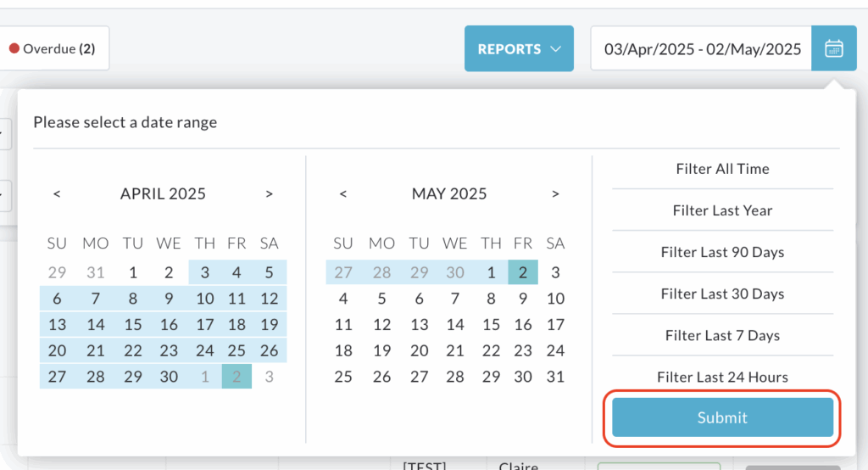Go back from the May 2025 calendar
868x470 pixels.
(343, 194)
